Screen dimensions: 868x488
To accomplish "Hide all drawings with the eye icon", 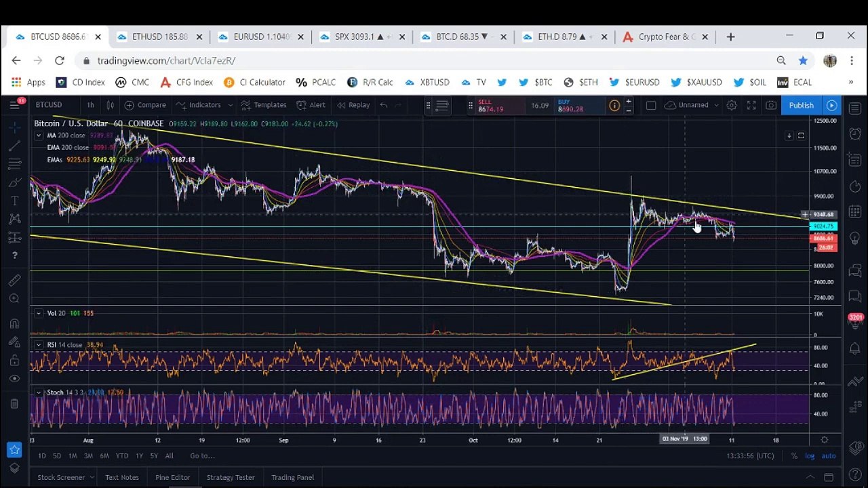I will [14, 378].
